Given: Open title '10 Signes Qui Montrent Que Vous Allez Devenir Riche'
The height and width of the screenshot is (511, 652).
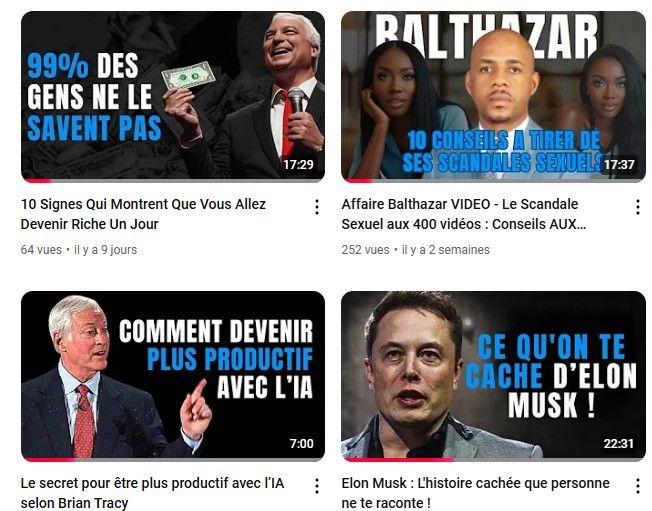Looking at the screenshot, I should pos(143,214).
